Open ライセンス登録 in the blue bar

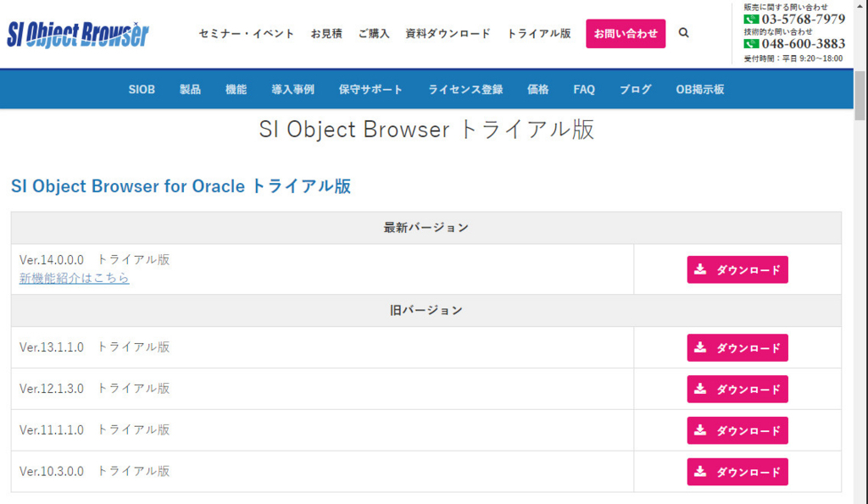point(465,90)
